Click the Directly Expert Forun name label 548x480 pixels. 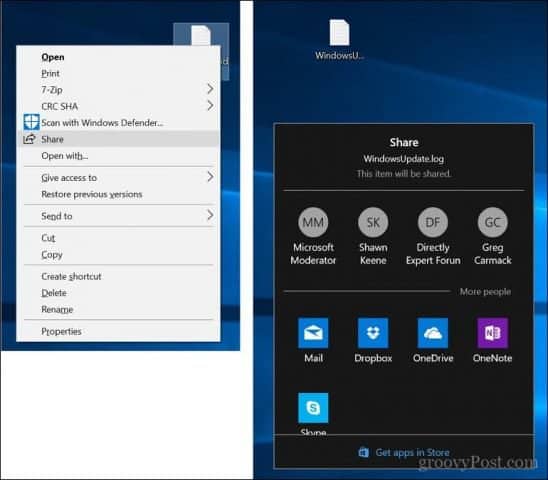click(x=433, y=254)
